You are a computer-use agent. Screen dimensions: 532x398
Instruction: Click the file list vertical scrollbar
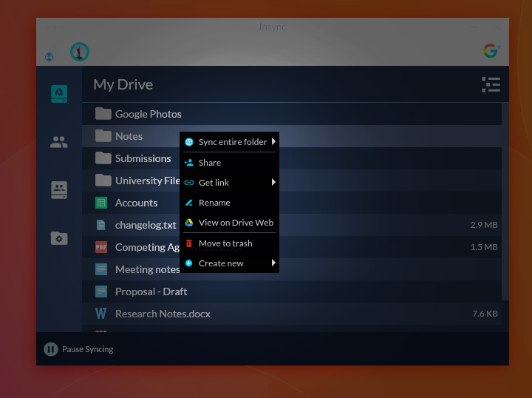(x=505, y=202)
